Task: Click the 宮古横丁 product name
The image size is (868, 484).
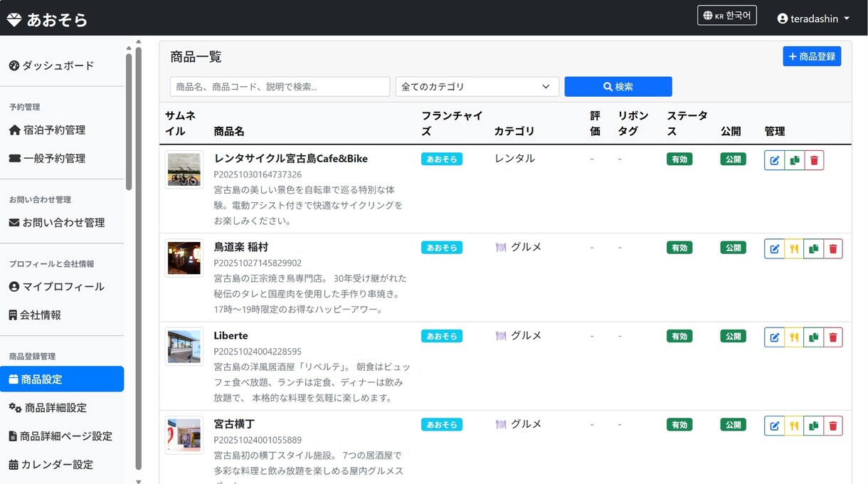Action: (x=234, y=423)
